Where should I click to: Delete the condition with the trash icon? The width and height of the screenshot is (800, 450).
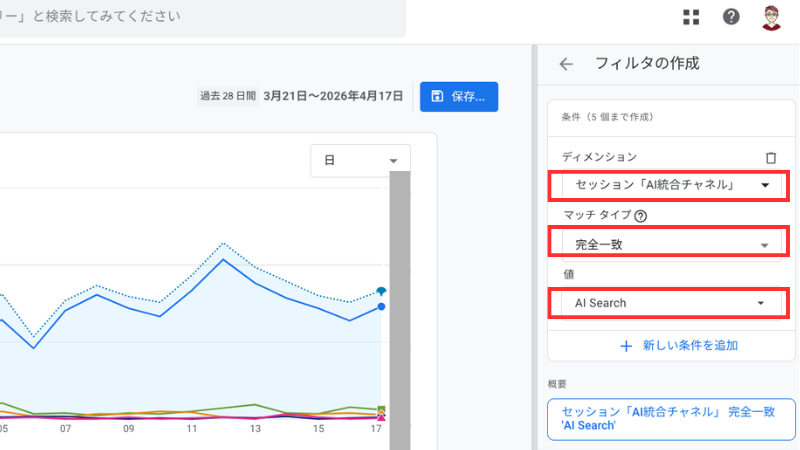coord(770,157)
